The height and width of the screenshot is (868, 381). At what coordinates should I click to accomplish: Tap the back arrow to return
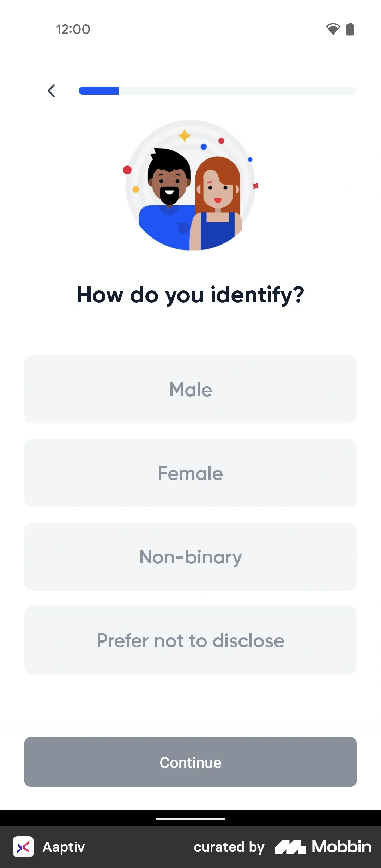pos(52,91)
